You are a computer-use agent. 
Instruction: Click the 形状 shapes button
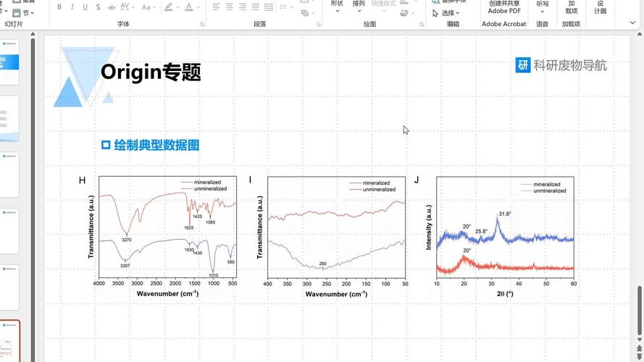(x=337, y=4)
